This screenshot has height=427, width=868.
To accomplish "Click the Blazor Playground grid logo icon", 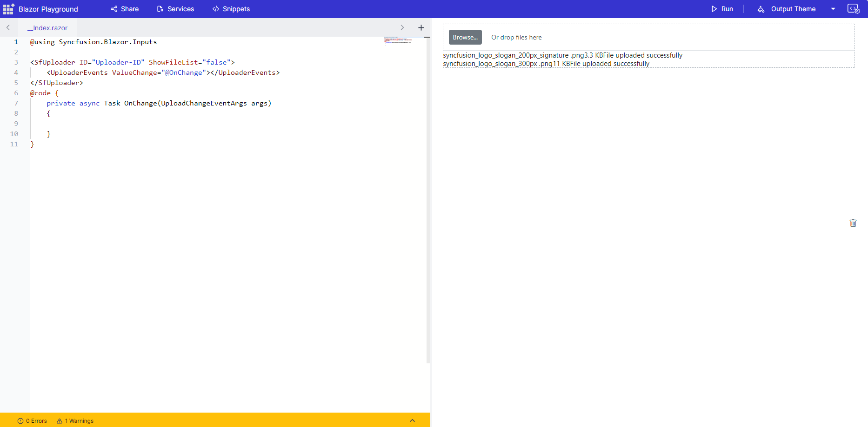I will click(x=8, y=9).
